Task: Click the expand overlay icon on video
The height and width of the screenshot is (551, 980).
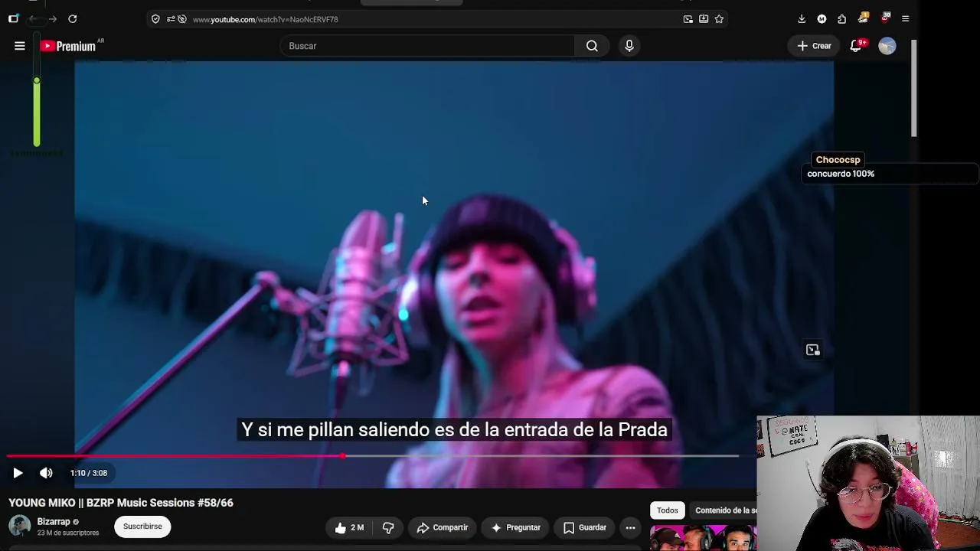Action: pyautogui.click(x=813, y=350)
